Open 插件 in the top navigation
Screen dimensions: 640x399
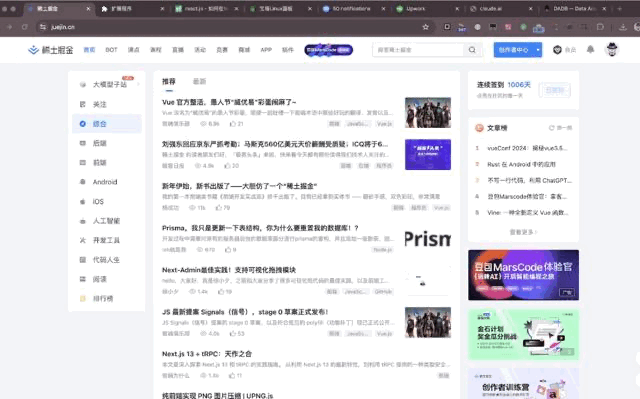pos(288,50)
